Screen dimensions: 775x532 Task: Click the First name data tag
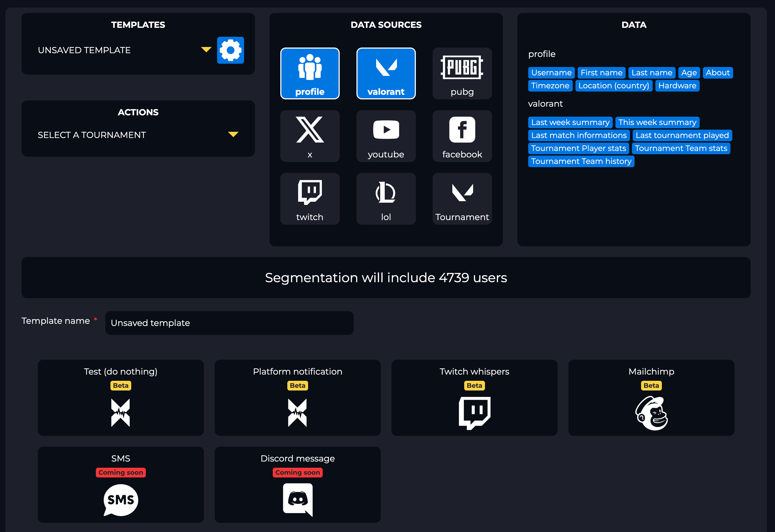[x=601, y=73]
